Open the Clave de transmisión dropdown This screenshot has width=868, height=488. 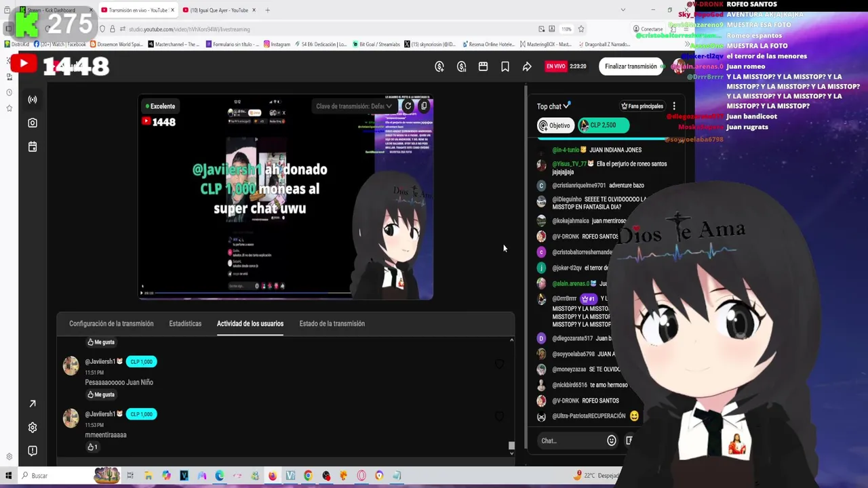(x=353, y=106)
